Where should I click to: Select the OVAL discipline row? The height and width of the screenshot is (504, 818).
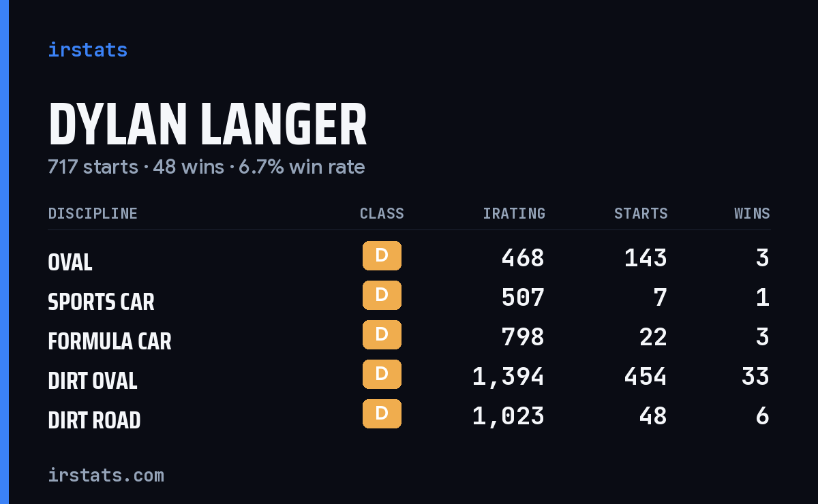[409, 258]
